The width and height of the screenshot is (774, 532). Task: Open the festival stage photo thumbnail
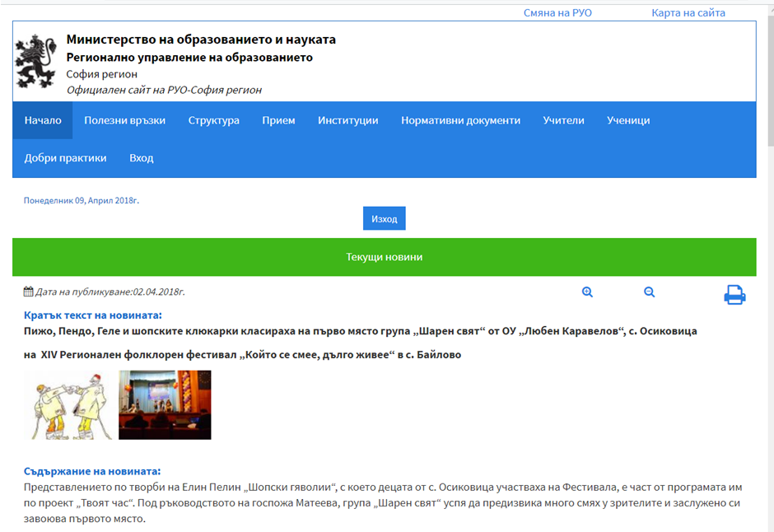point(165,405)
